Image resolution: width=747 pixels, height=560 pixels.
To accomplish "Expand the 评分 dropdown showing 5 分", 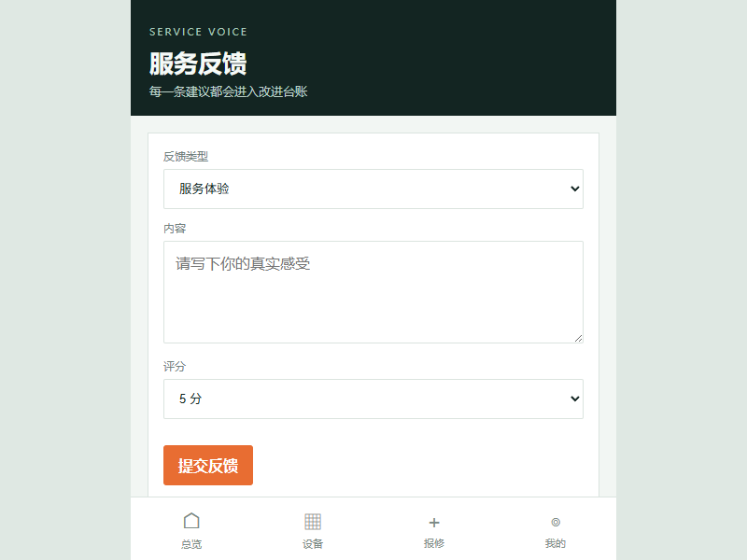I will (x=373, y=399).
